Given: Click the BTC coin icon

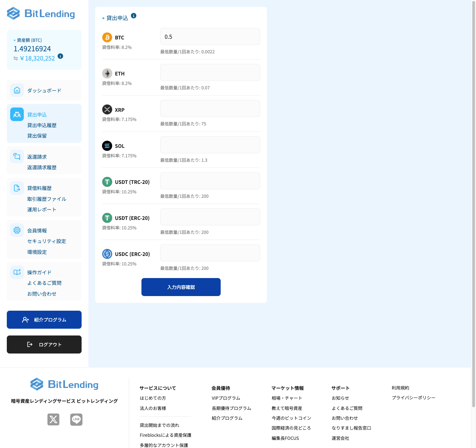Looking at the screenshot, I should click(x=107, y=37).
